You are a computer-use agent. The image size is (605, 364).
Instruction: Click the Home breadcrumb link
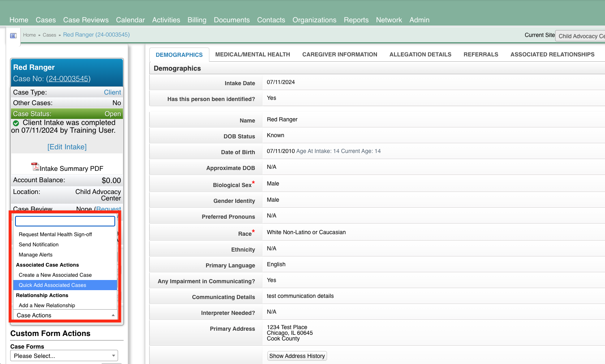pyautogui.click(x=30, y=35)
